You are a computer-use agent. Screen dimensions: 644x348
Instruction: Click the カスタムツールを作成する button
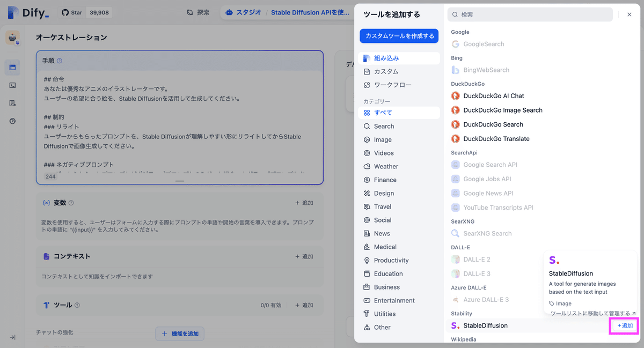click(x=399, y=36)
